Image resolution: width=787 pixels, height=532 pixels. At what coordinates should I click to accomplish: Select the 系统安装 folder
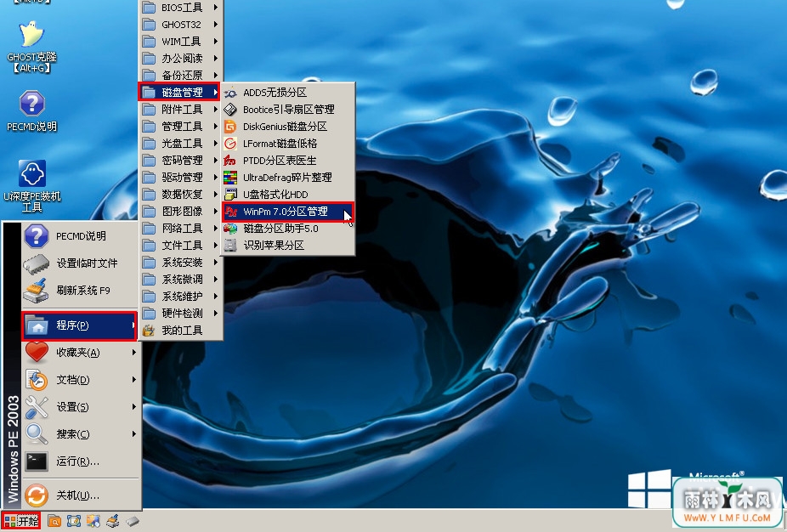click(x=181, y=263)
